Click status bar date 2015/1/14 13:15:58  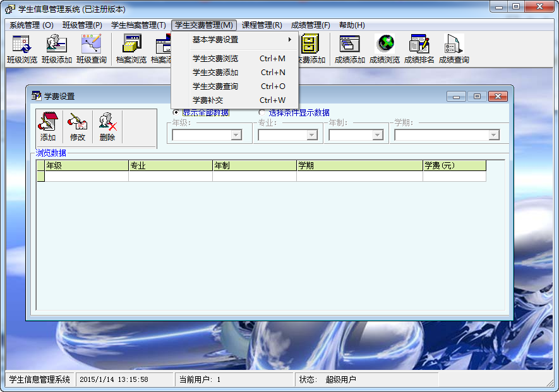tap(114, 379)
